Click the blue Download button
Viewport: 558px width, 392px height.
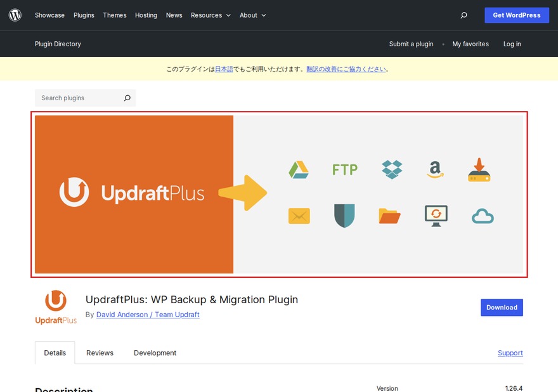pos(502,307)
